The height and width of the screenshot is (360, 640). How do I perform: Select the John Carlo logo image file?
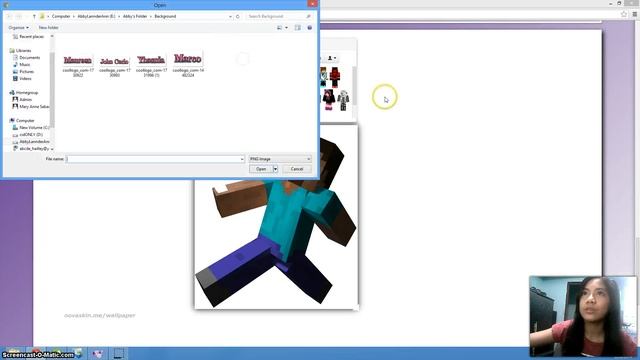(115, 65)
